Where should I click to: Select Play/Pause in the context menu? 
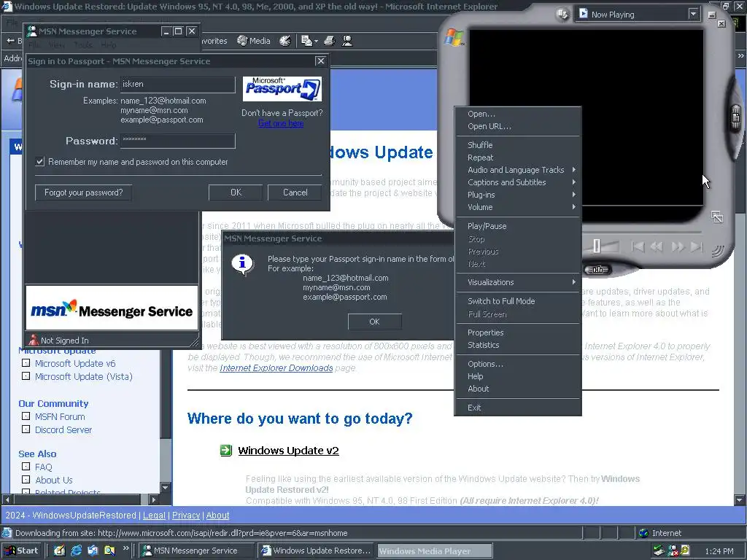[517, 226]
